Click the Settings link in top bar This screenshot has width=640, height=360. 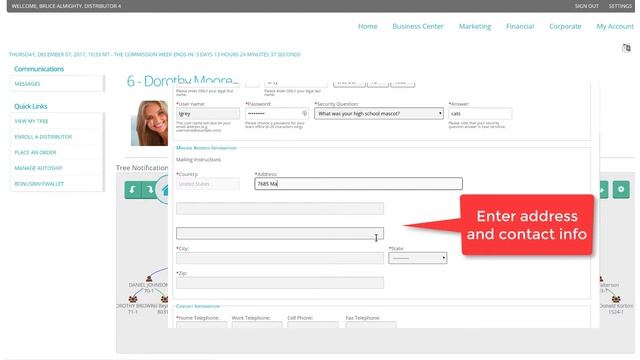tap(620, 6)
